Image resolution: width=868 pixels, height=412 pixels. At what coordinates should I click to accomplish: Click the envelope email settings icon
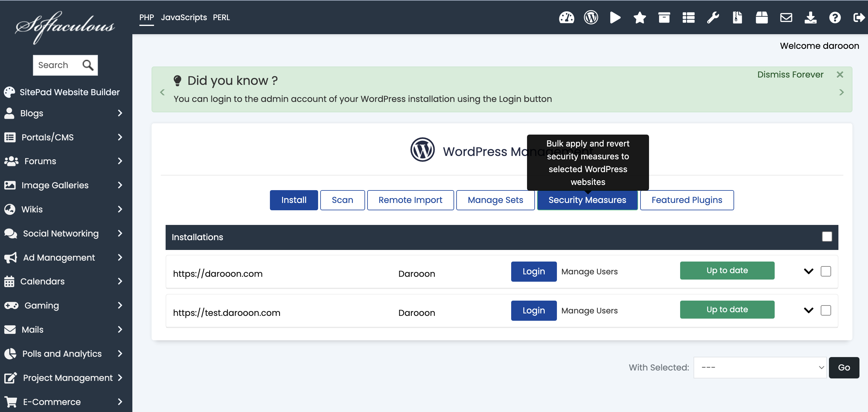point(786,17)
